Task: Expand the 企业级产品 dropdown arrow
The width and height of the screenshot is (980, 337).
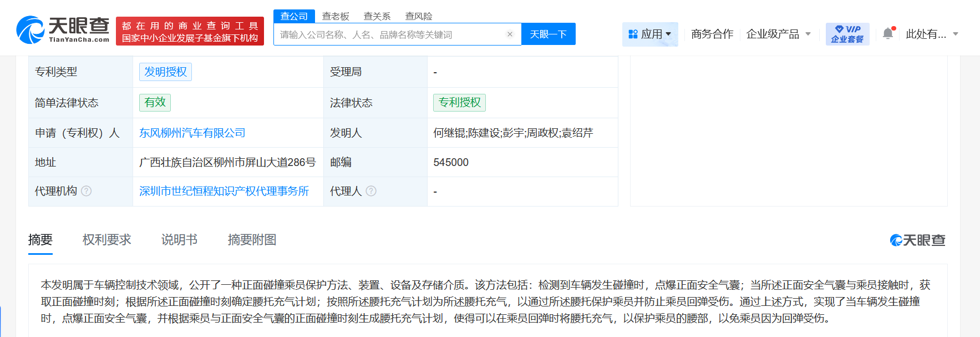Action: pyautogui.click(x=808, y=34)
